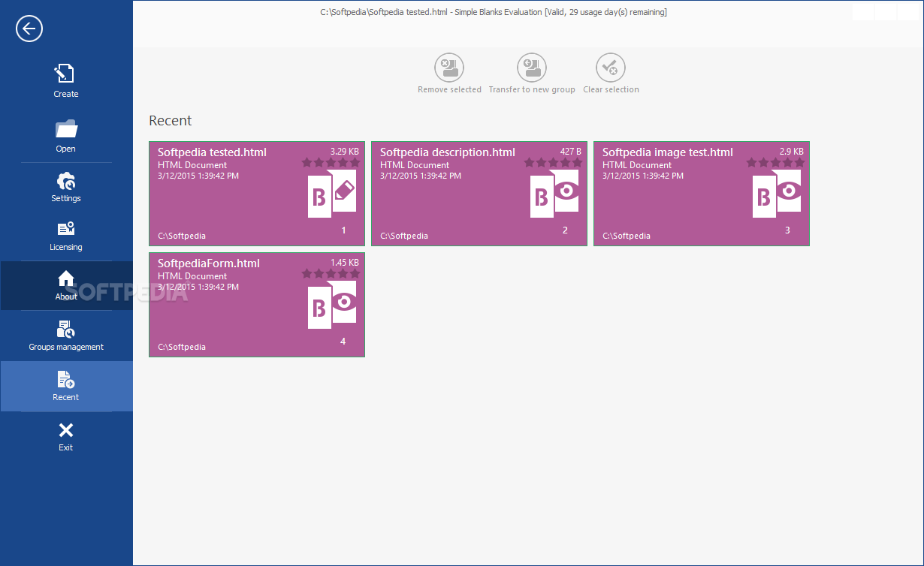Screen dimensions: 924x566
Task: Open the SoftpediaForm.html tile
Action: 257,305
